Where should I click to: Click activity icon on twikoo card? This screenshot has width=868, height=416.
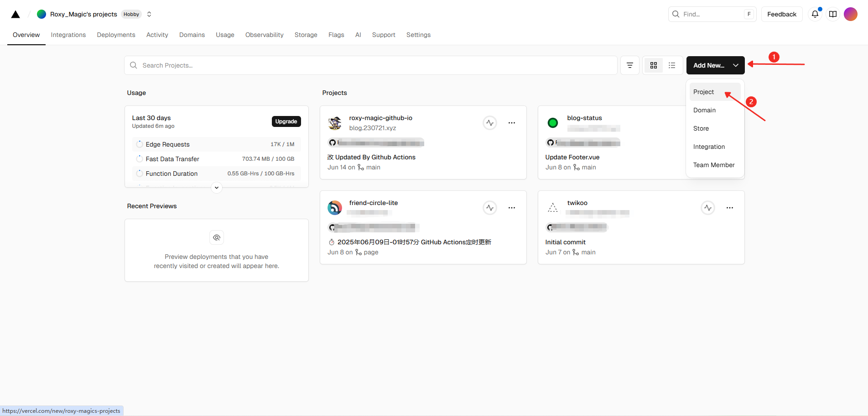coord(708,208)
